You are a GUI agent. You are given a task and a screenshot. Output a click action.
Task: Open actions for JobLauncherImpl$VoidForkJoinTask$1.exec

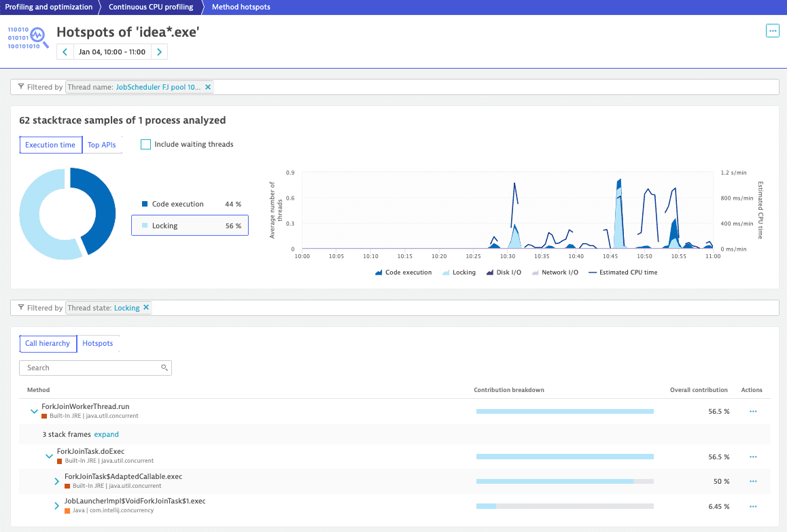pyautogui.click(x=752, y=506)
